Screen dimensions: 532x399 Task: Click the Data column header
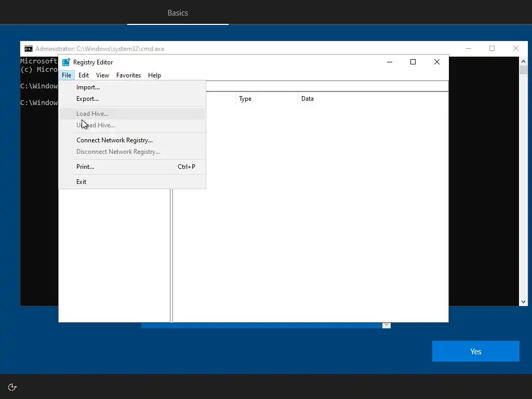click(373, 99)
